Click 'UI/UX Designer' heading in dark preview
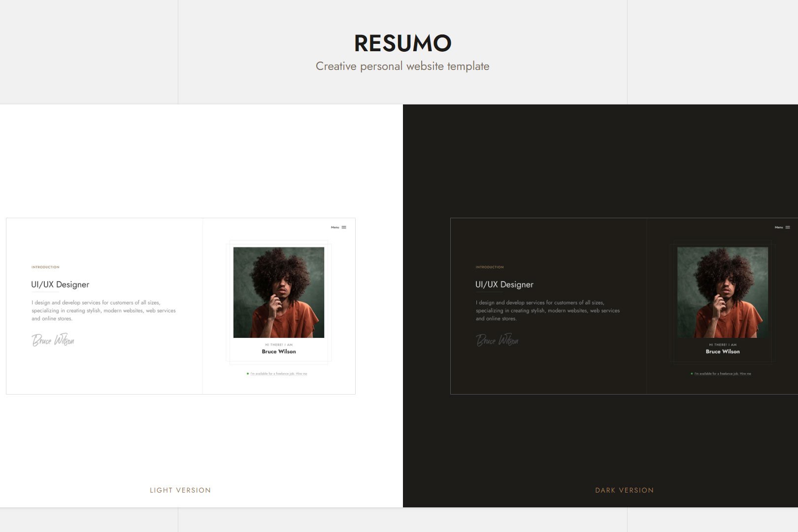Image resolution: width=798 pixels, height=532 pixels. click(x=504, y=285)
